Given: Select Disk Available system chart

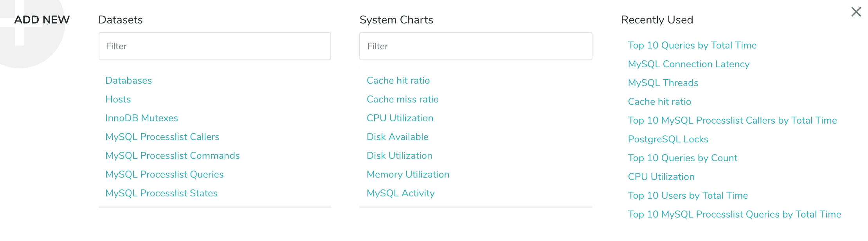Looking at the screenshot, I should pyautogui.click(x=397, y=137).
